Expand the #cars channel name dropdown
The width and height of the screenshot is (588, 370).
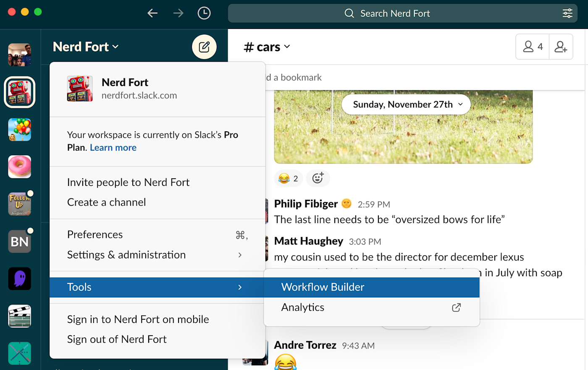point(267,47)
